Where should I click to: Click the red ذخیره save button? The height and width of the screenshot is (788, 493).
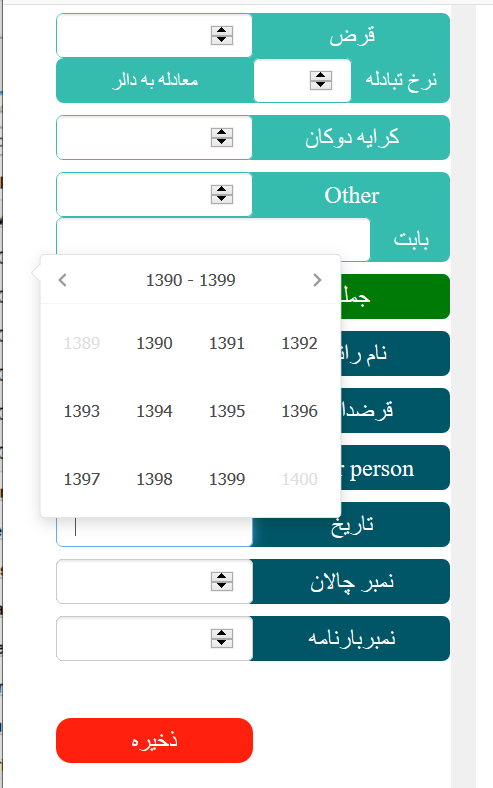154,740
